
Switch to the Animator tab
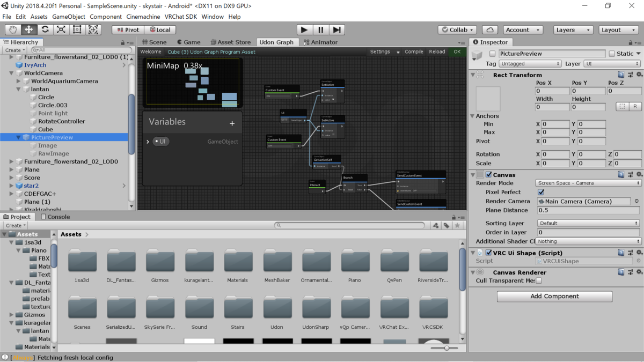pos(320,42)
